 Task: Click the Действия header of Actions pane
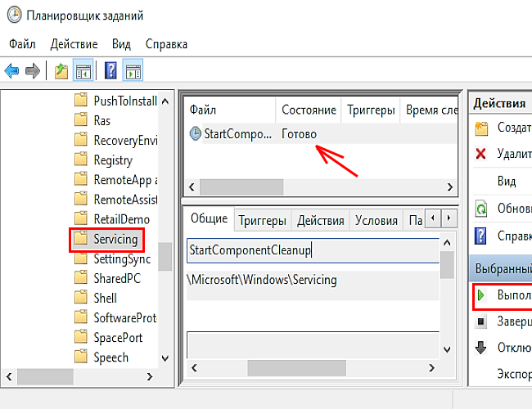pos(499,103)
